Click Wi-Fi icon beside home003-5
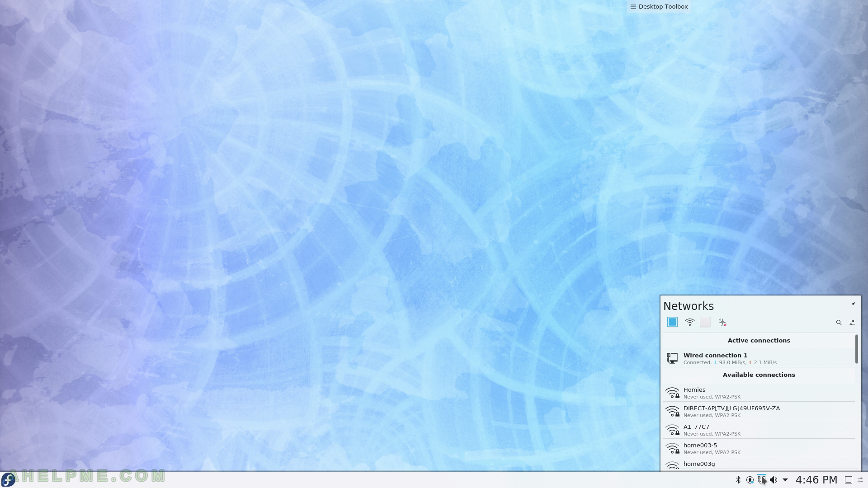This screenshot has width=868, height=488. click(673, 448)
